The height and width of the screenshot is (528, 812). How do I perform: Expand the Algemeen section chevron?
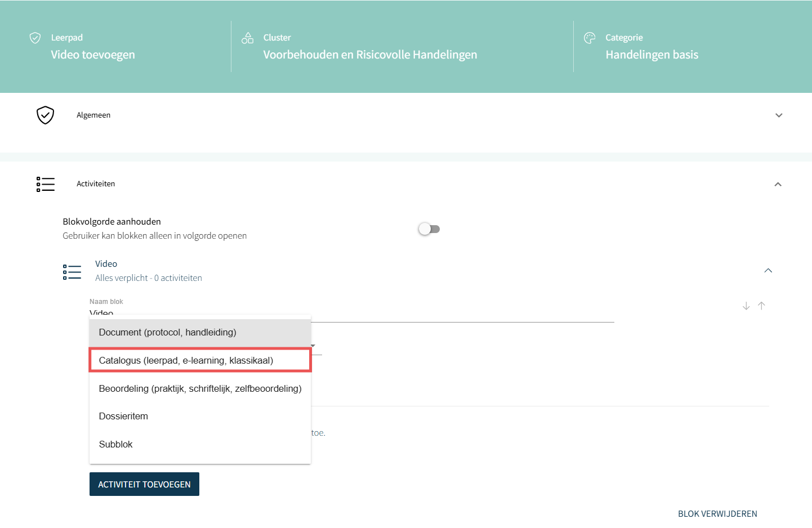pos(779,115)
